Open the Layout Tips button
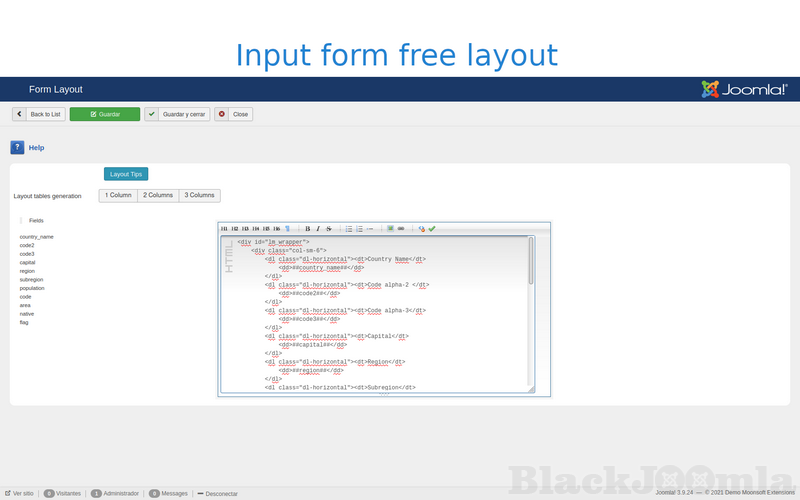 point(126,174)
